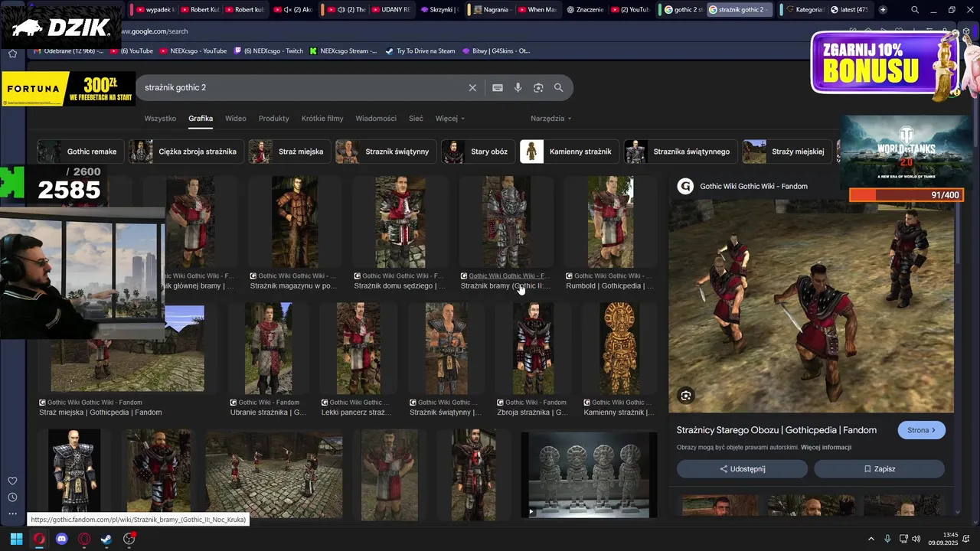
Task: Open Steam from the taskbar
Action: pos(106,539)
